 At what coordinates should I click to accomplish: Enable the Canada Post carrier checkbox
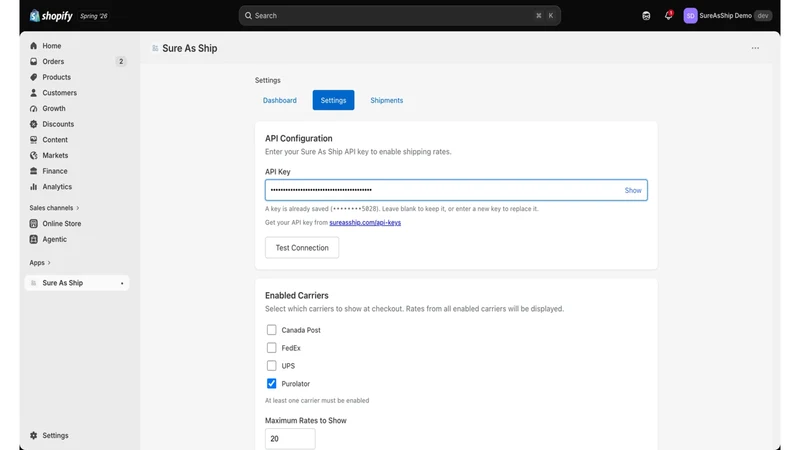click(x=271, y=330)
